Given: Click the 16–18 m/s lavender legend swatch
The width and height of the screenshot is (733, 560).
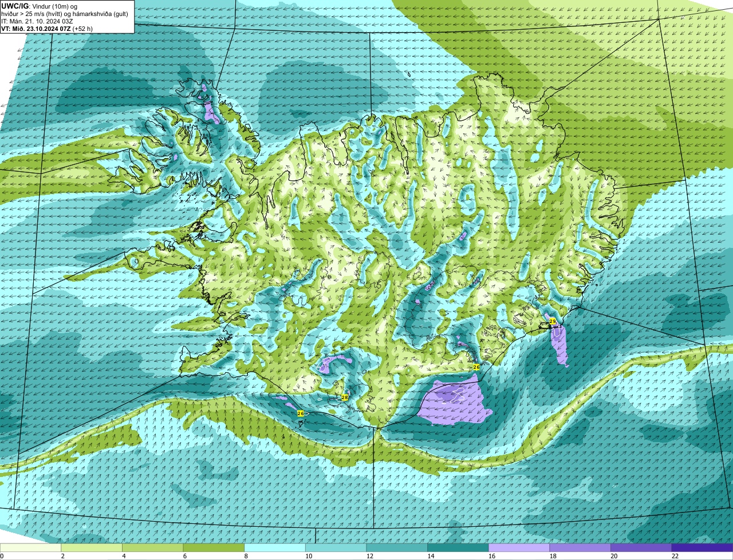Looking at the screenshot, I should click(519, 547).
